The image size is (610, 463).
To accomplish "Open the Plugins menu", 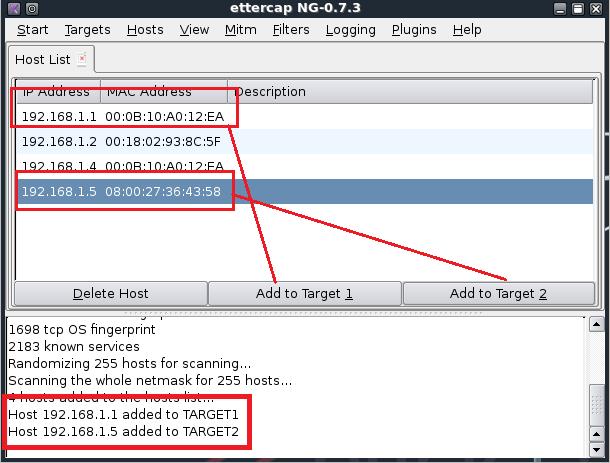I will (x=414, y=30).
